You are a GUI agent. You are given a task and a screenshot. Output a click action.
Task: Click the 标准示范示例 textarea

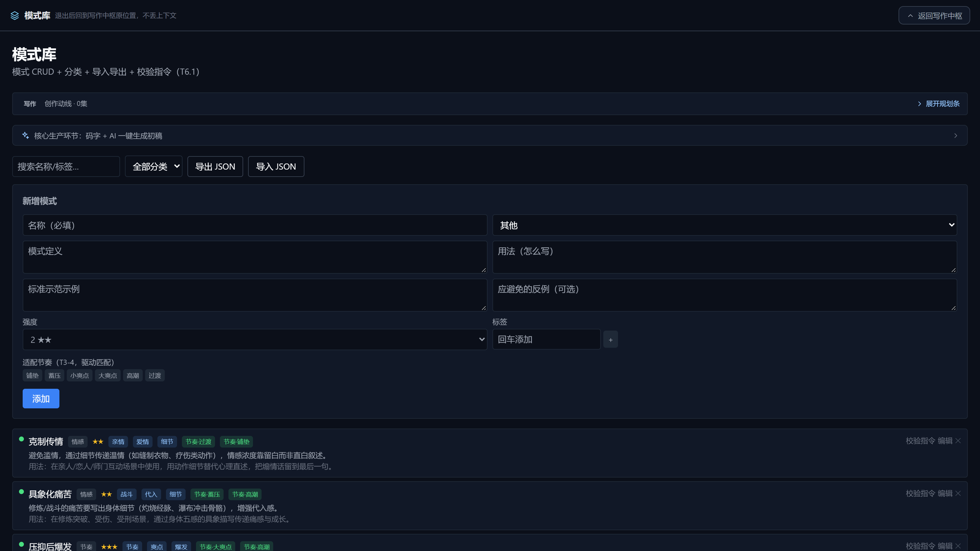[x=255, y=295]
